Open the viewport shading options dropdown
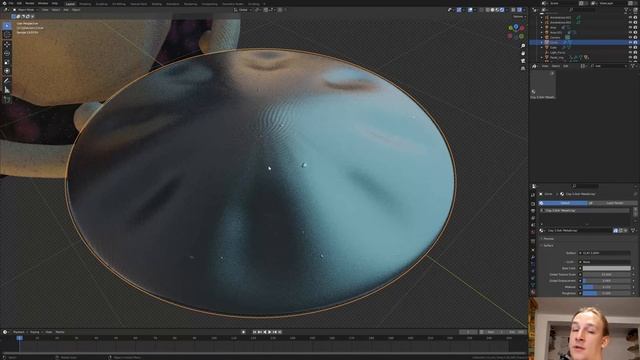The width and height of the screenshot is (640, 360). pyautogui.click(x=507, y=10)
